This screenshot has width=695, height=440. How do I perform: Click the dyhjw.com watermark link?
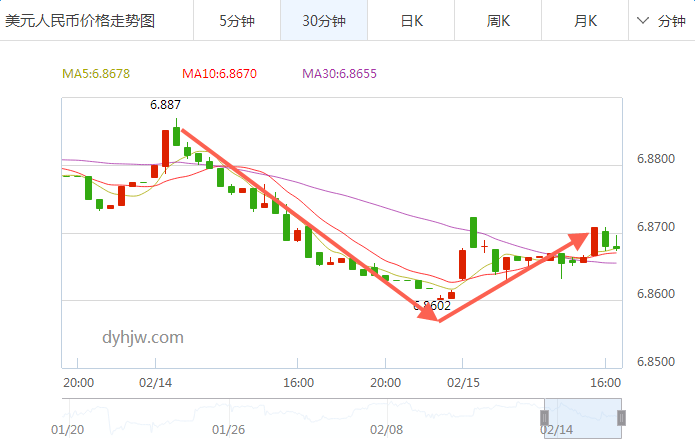click(x=143, y=337)
